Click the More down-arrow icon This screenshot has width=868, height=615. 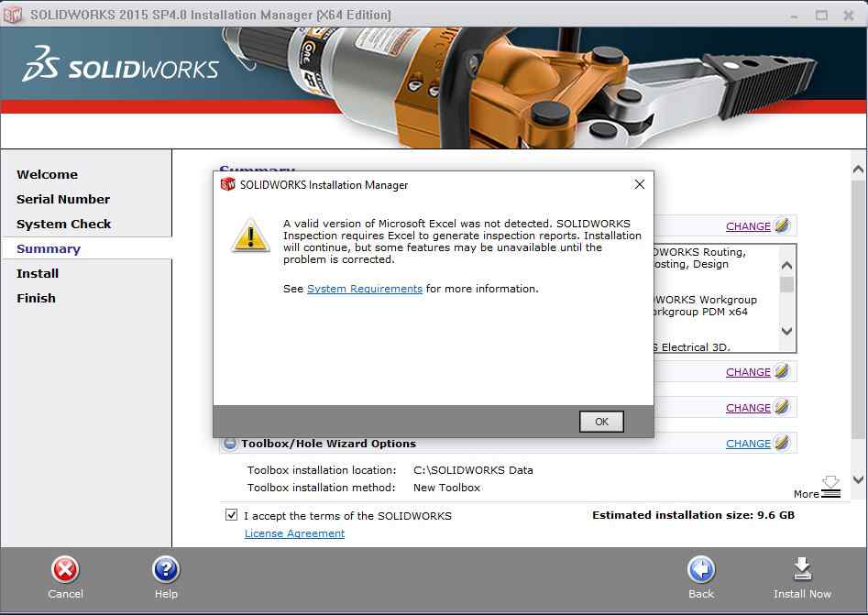pos(830,484)
